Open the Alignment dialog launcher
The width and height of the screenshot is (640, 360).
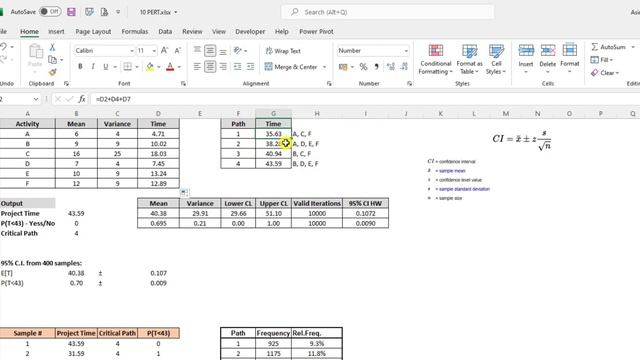[x=329, y=83]
